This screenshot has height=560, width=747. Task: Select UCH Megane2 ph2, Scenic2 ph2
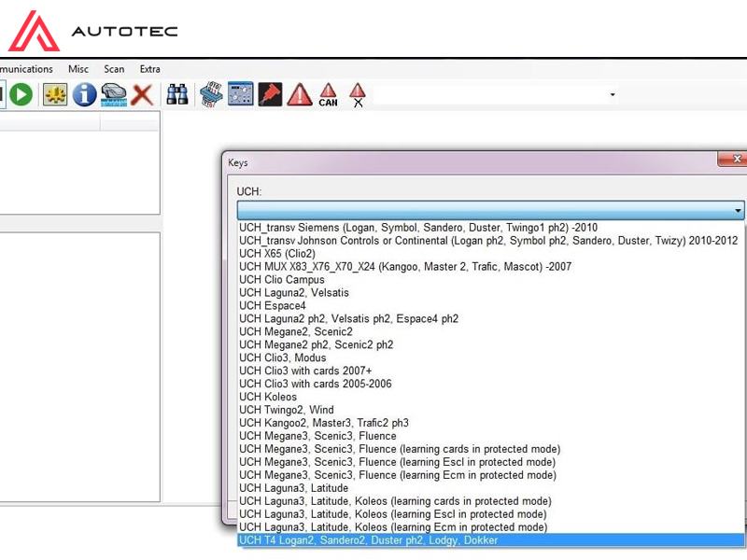tap(491, 344)
